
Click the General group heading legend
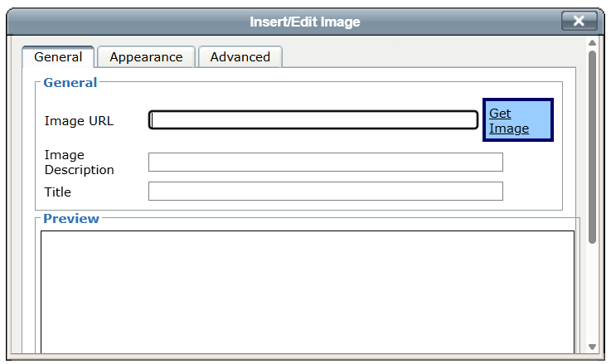coord(70,83)
